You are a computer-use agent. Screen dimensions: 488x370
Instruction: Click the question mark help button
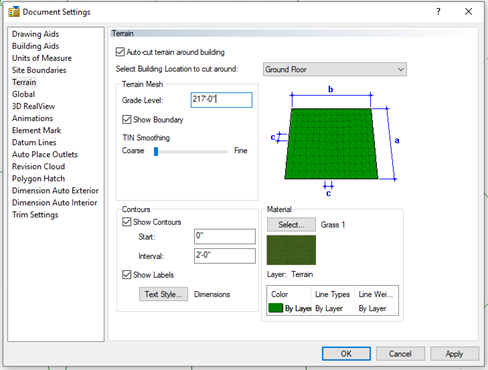[438, 12]
